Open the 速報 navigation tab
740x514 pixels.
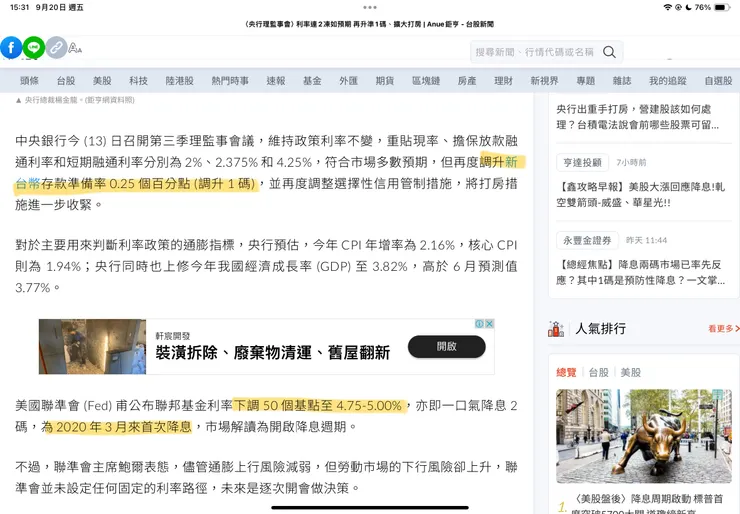click(x=276, y=81)
